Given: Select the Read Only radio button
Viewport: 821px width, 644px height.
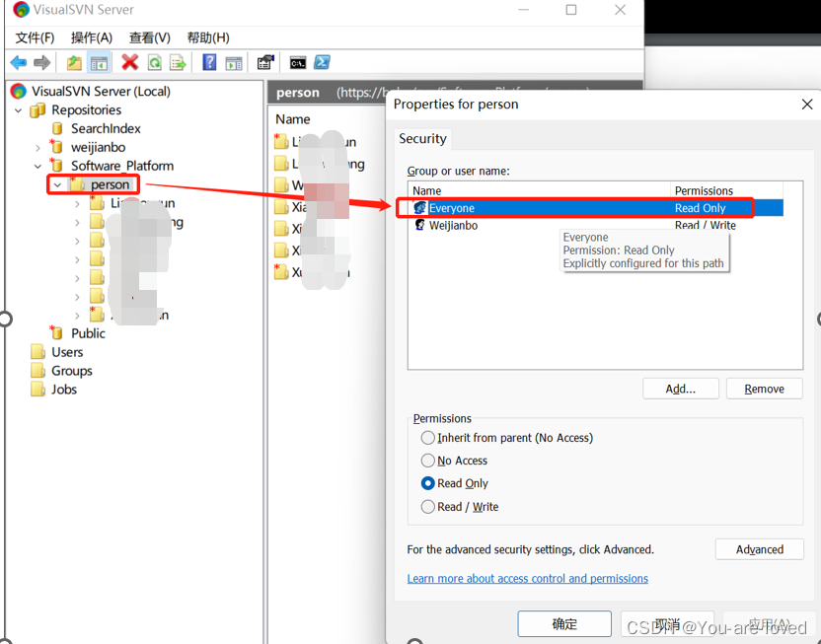Looking at the screenshot, I should click(428, 483).
